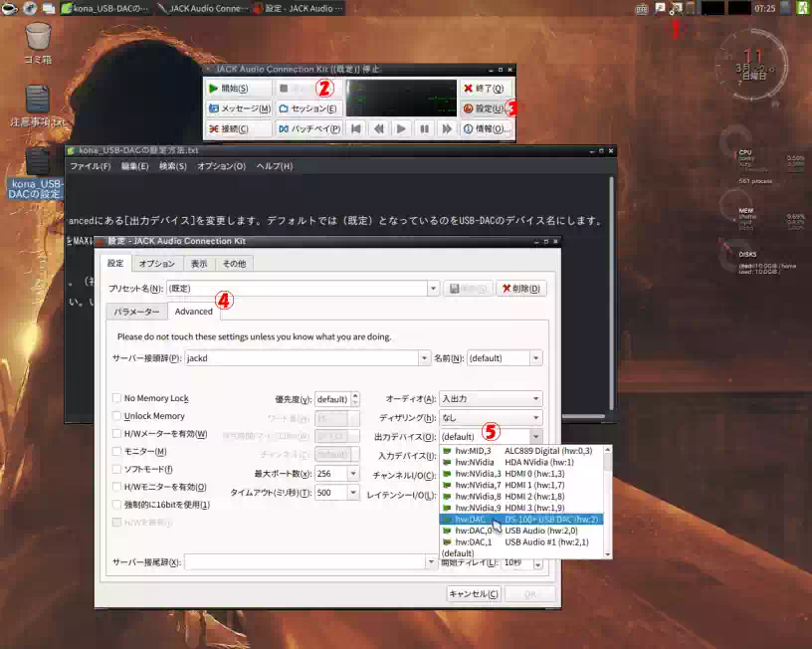Open the オーディオ(A) 入出力 dropdown
This screenshot has height=649, width=812.
coord(491,398)
